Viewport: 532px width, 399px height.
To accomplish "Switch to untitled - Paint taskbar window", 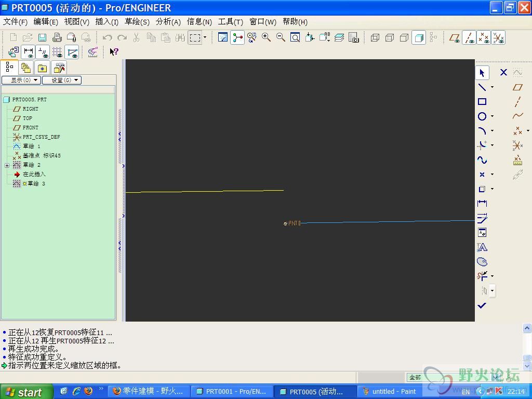I will (390, 392).
